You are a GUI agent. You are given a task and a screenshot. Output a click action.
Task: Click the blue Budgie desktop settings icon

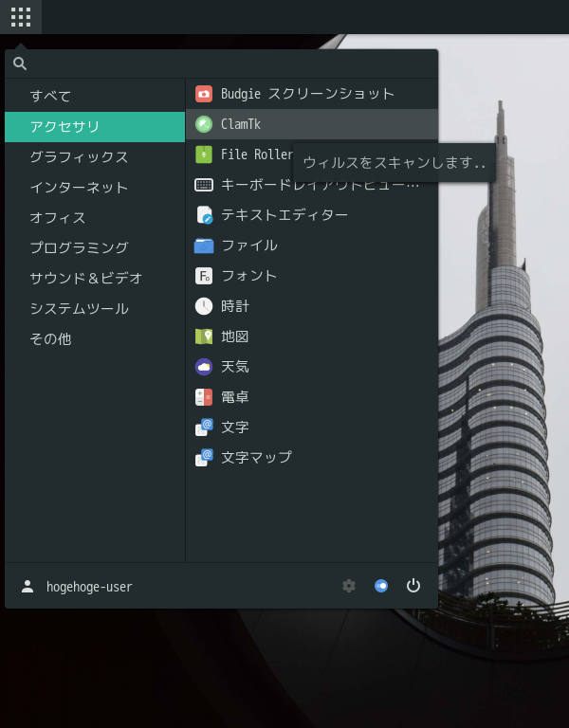[x=381, y=586]
